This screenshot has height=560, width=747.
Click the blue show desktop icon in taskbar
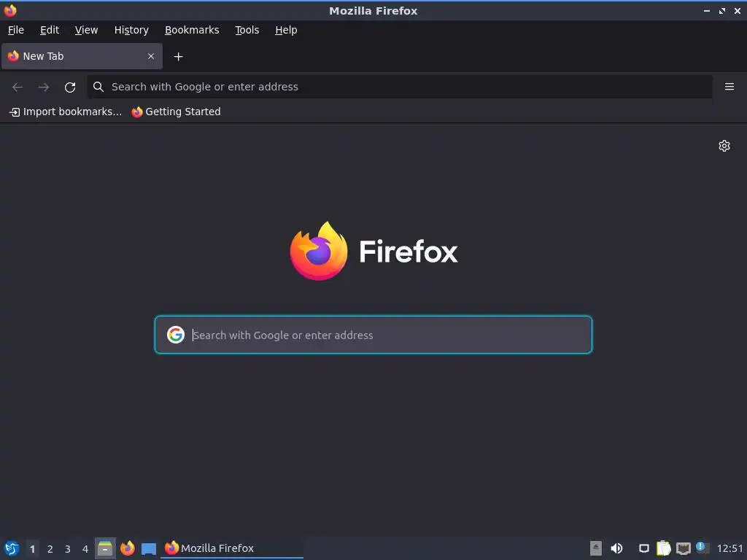click(149, 549)
